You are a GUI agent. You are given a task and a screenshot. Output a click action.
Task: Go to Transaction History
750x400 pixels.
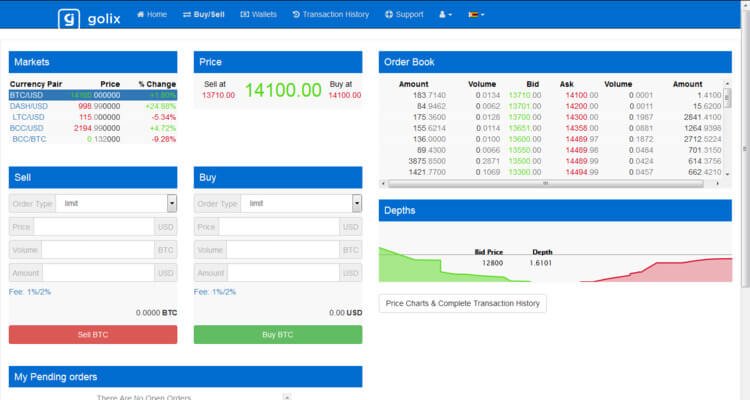(330, 15)
